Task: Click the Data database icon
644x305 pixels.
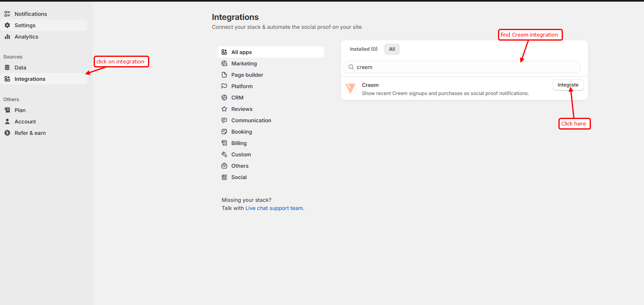Action: (7, 67)
